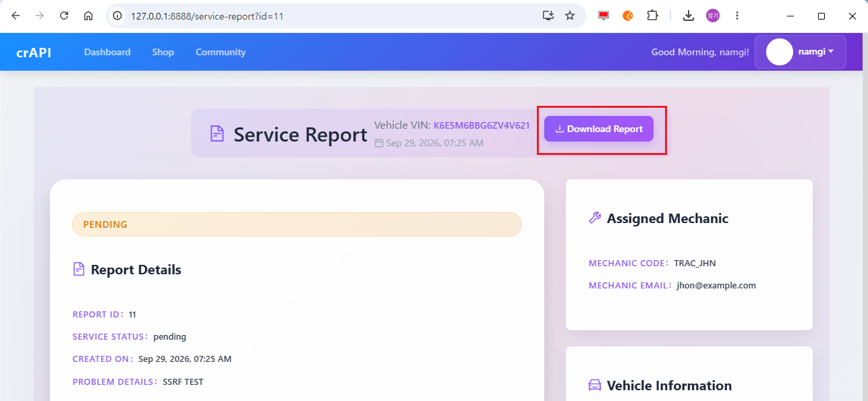
Task: Click the install app icon in address bar
Action: (548, 16)
